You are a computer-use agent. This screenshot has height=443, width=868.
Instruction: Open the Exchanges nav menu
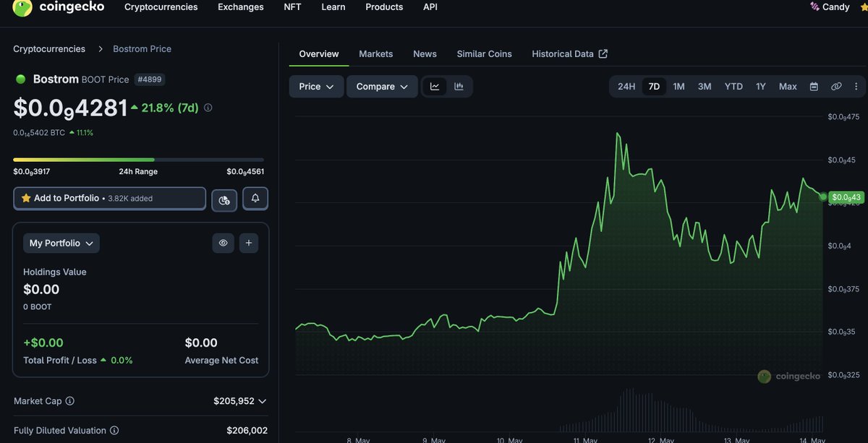[241, 7]
